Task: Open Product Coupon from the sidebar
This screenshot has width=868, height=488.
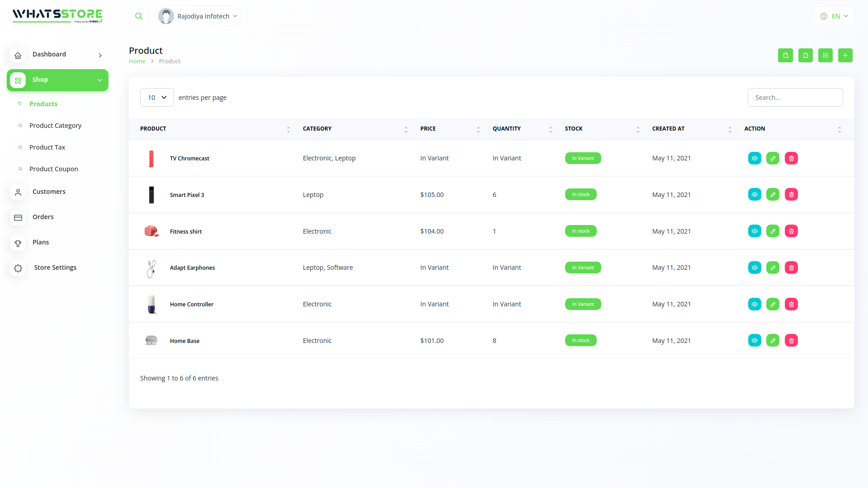Action: click(53, 169)
